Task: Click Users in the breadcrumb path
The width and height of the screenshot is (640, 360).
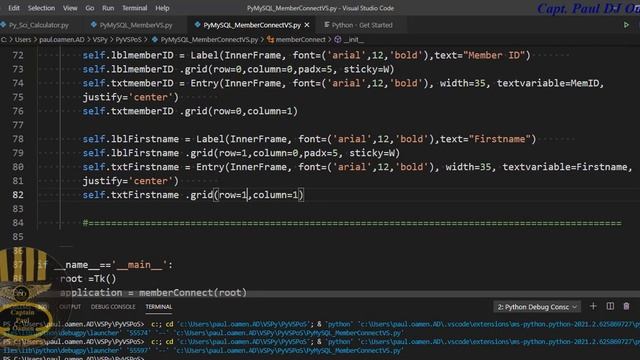Action: click(23, 40)
